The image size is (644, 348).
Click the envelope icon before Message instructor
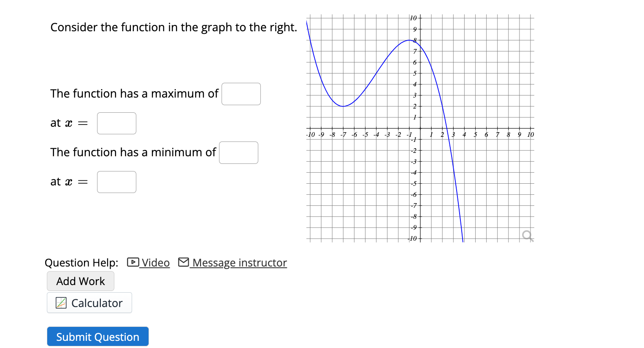[184, 262]
